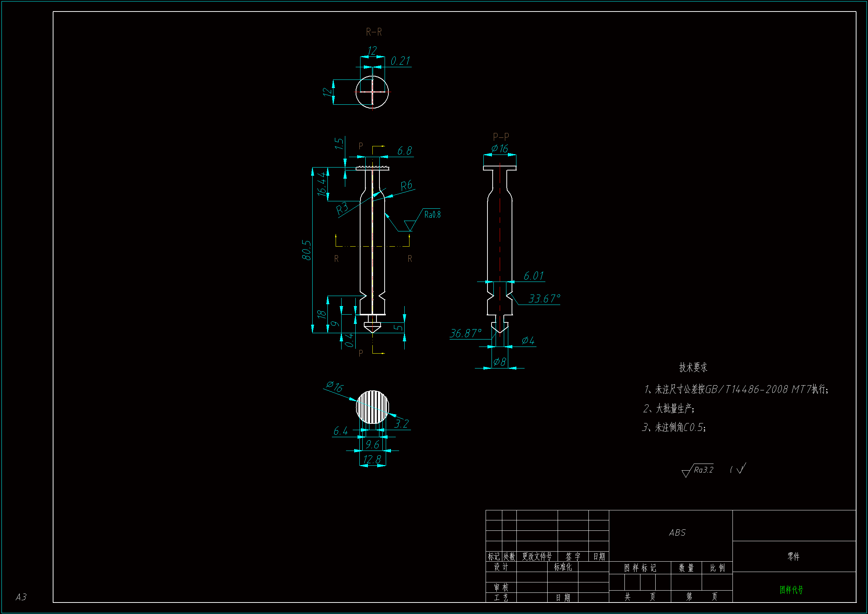Select the 零件 title block cell
This screenshot has height=614, width=868.
(793, 556)
